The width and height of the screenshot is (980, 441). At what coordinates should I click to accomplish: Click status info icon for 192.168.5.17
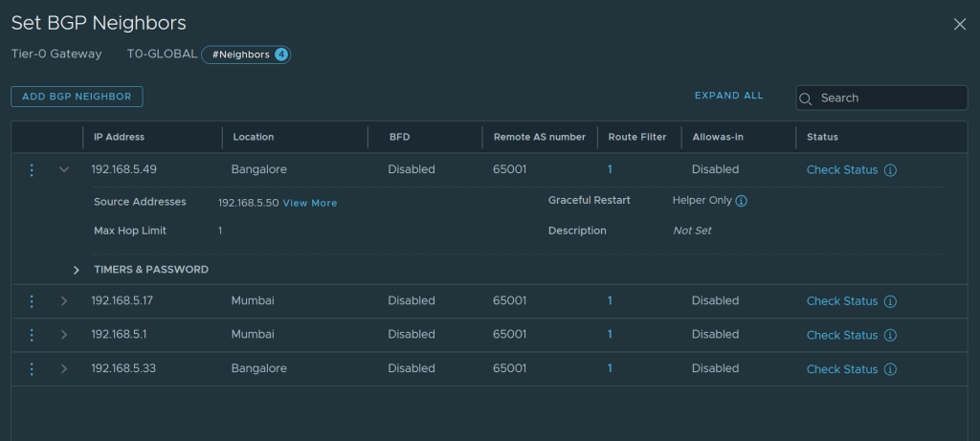(x=890, y=301)
